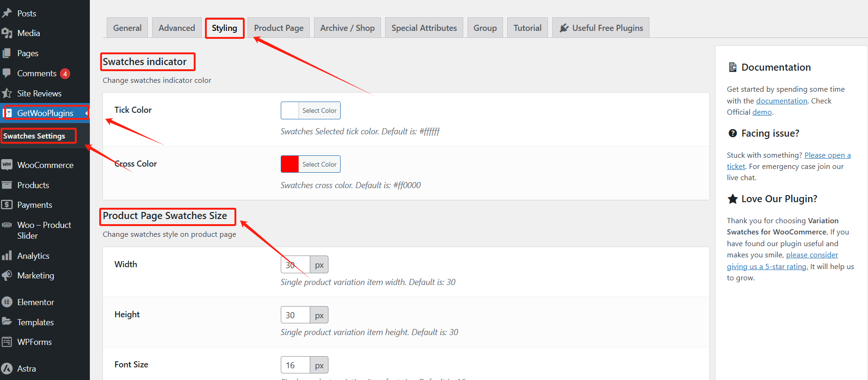Click the Media icon in sidebar
The height and width of the screenshot is (380, 868).
coord(7,33)
